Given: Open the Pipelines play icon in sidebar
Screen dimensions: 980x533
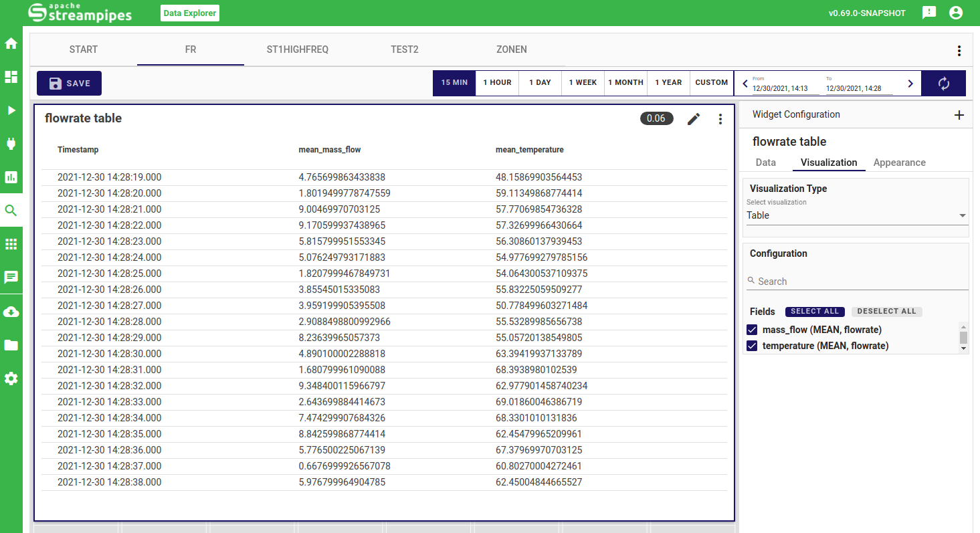Looking at the screenshot, I should pos(11,110).
